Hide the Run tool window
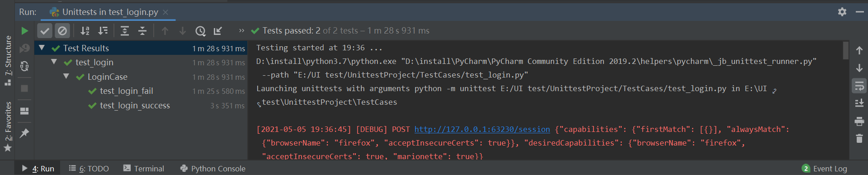The height and width of the screenshot is (175, 868). click(x=859, y=12)
